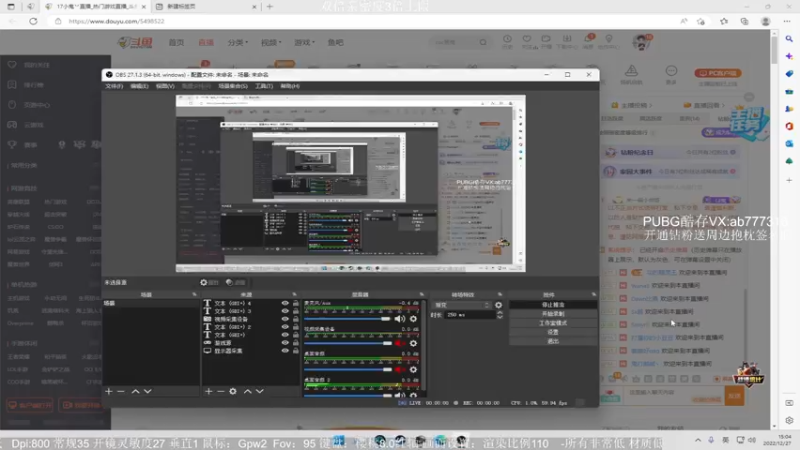Toggle the eye icon of the 文本 (GDI+) source row above the game source

click(x=285, y=335)
